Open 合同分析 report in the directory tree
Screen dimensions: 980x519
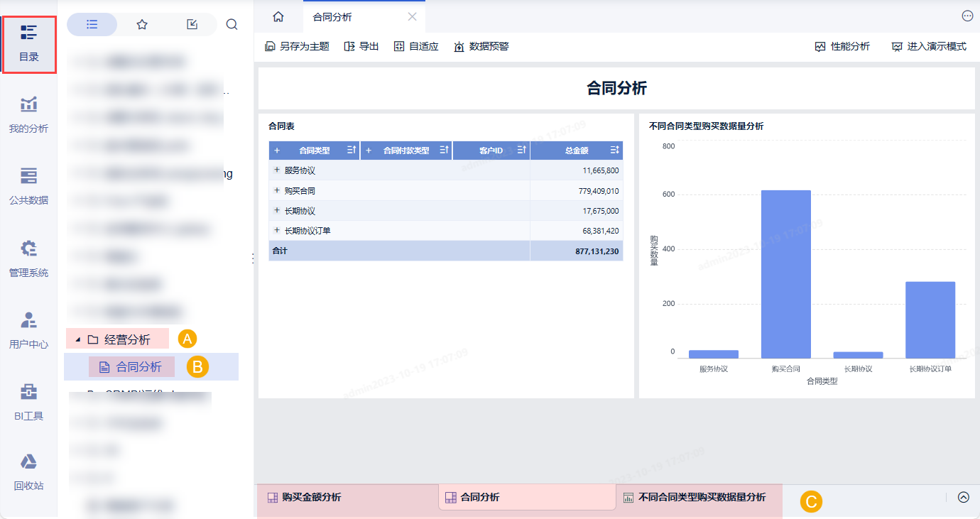[x=138, y=367]
